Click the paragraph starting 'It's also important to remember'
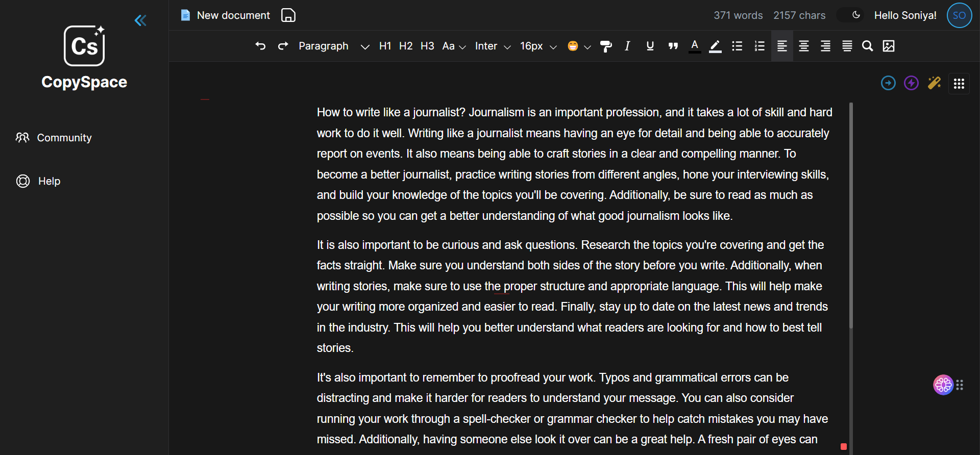This screenshot has height=455, width=980. pyautogui.click(x=573, y=409)
